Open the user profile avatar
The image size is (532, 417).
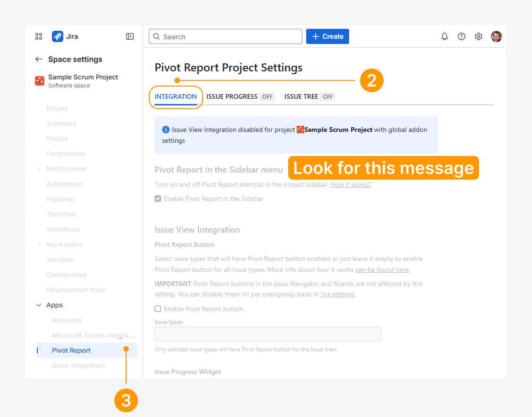(497, 36)
